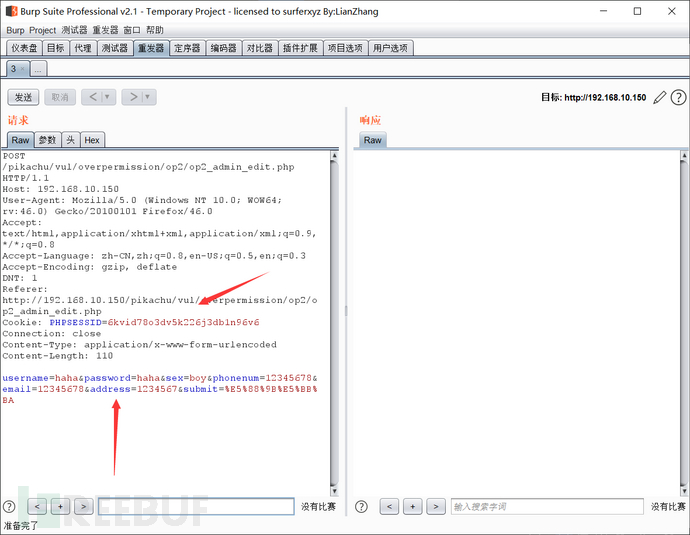Open the 测试器 menu in menu bar
This screenshot has height=535, width=690.
[x=74, y=30]
